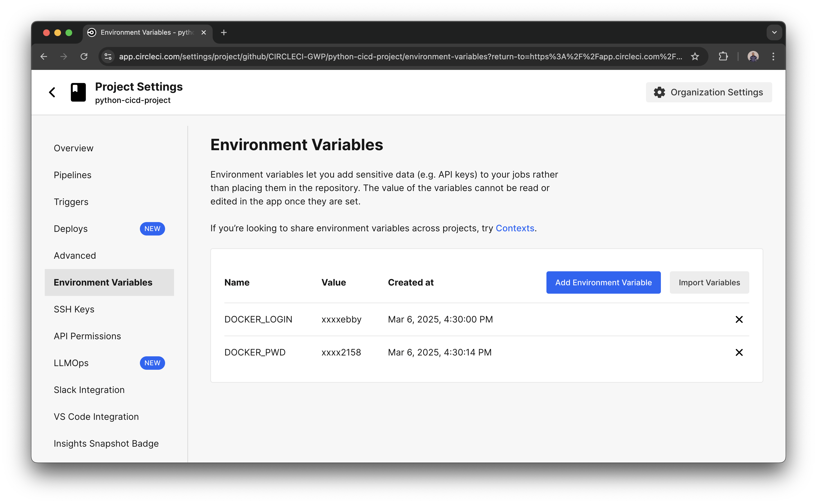Open Deploys marked with NEW badge

coord(71,229)
